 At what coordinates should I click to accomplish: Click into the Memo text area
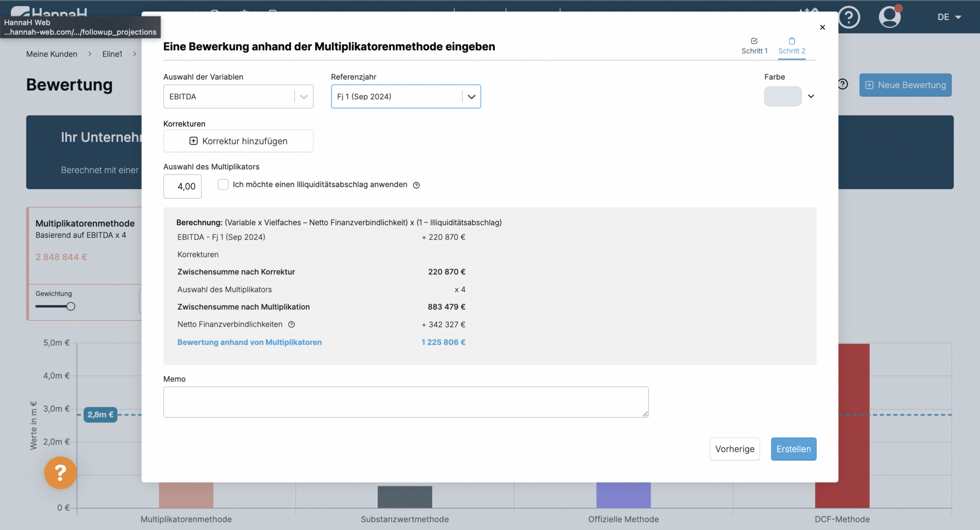406,402
